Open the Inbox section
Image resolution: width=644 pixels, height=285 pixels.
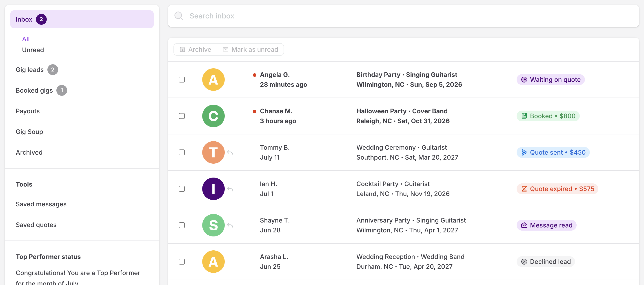click(82, 19)
